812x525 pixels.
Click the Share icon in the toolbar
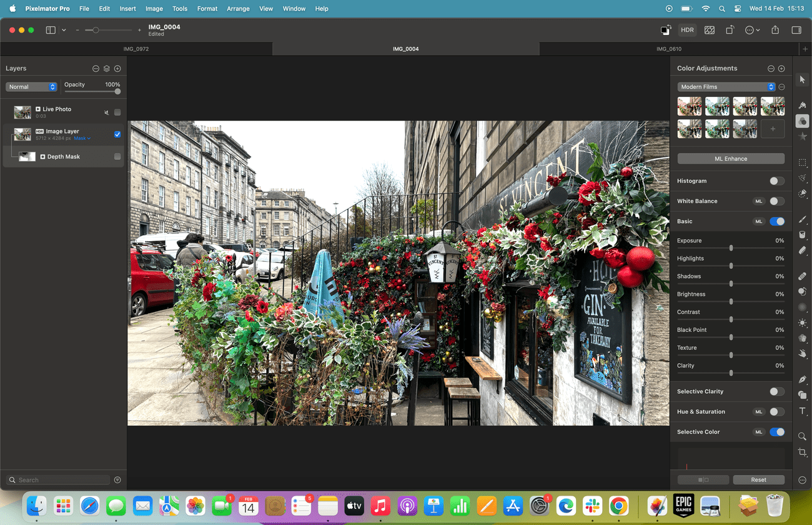(774, 29)
